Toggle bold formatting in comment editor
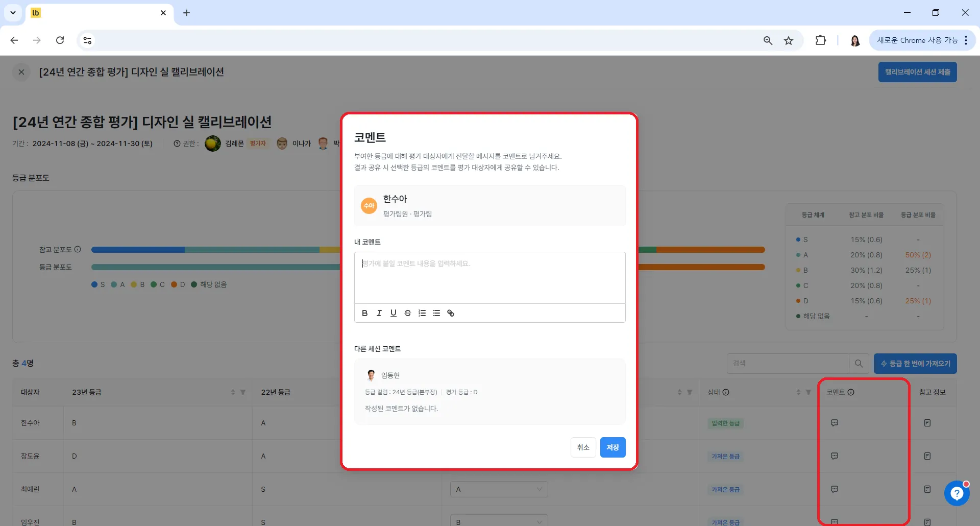Image resolution: width=980 pixels, height=526 pixels. [364, 313]
